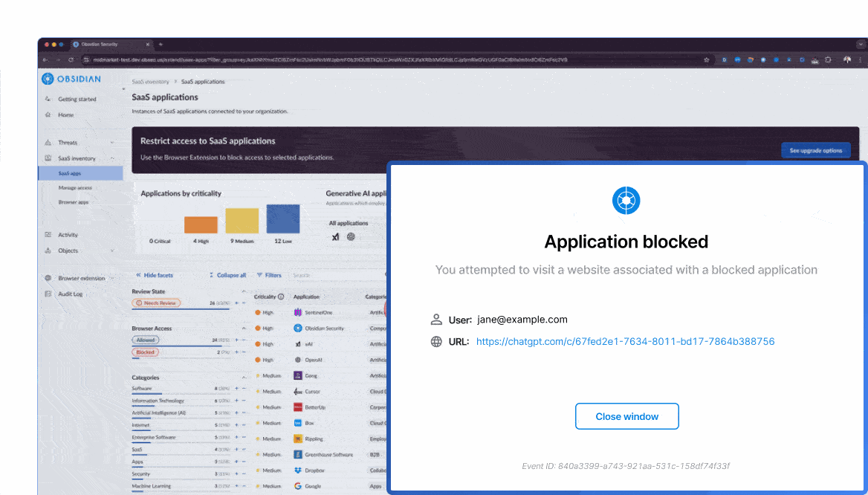Click the Browser extension globe icon in sidebar
Screen dimensions: 868x495
pyautogui.click(x=48, y=278)
